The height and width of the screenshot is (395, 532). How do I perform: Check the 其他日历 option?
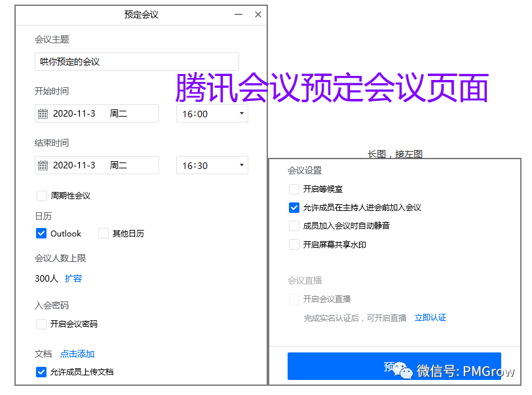pos(104,233)
